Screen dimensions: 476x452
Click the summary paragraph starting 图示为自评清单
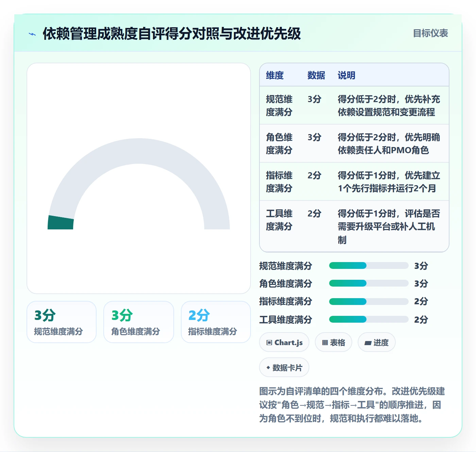pyautogui.click(x=352, y=405)
